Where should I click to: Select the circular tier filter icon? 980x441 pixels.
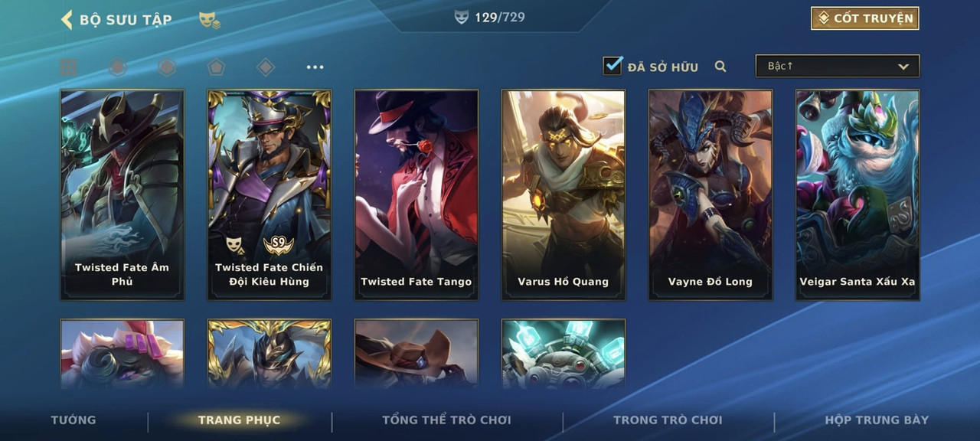(117, 67)
